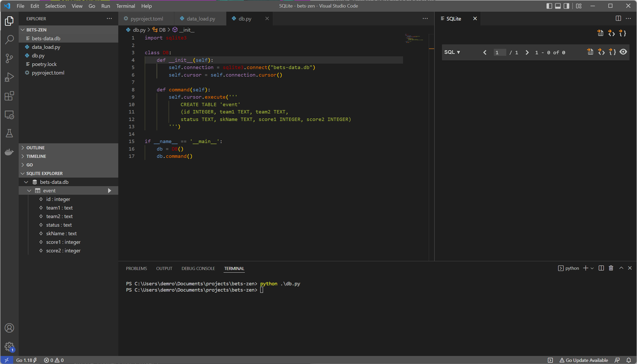Open the Terminal menu
The image size is (637, 364).
(x=125, y=6)
